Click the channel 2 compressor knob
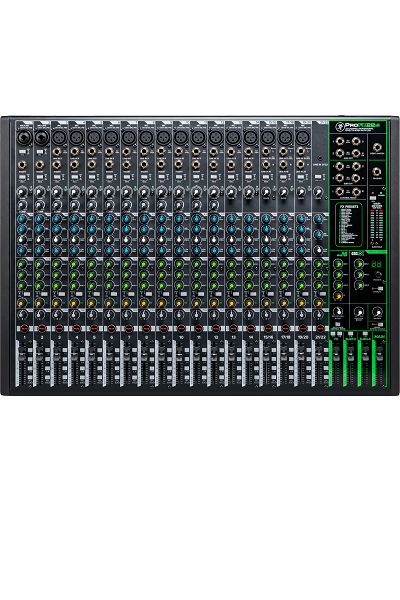Image resolution: width=400 pixels, height=600 pixels. [40, 204]
